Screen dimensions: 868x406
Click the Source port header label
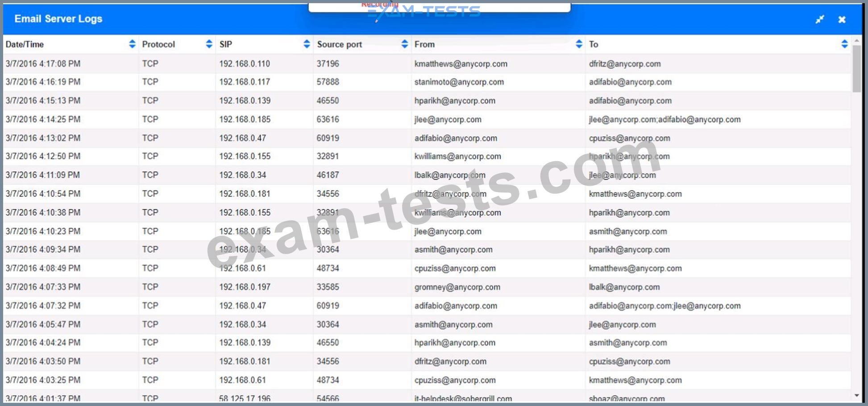pos(339,44)
